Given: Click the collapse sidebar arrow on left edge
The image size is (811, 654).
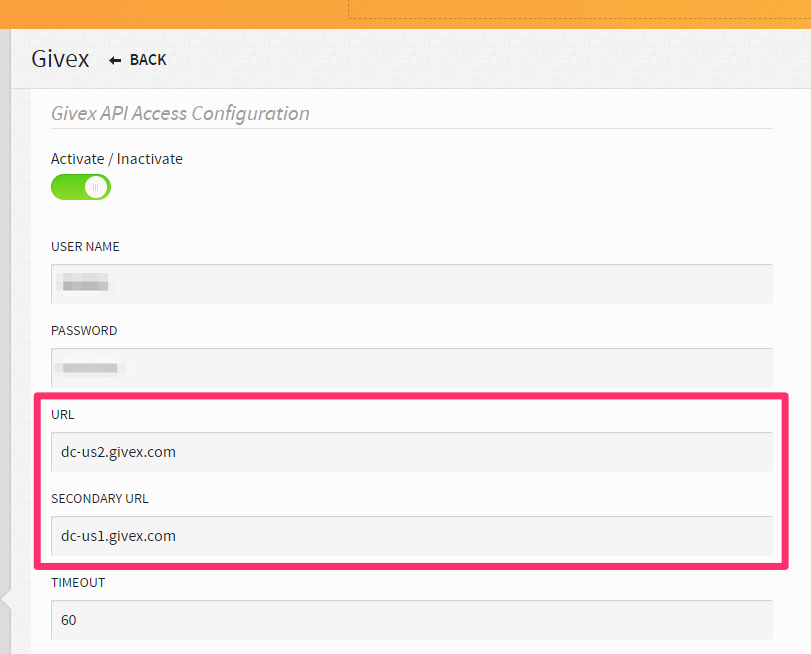Looking at the screenshot, I should pos(6,600).
